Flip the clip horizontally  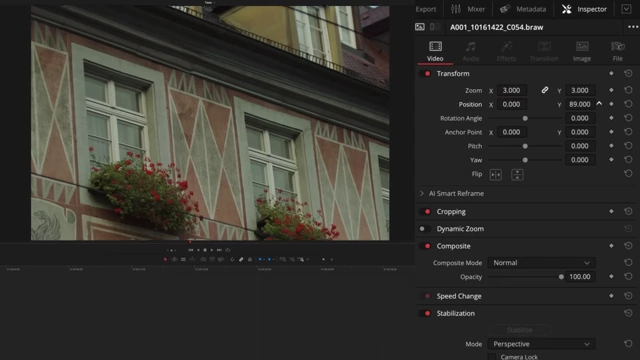496,175
